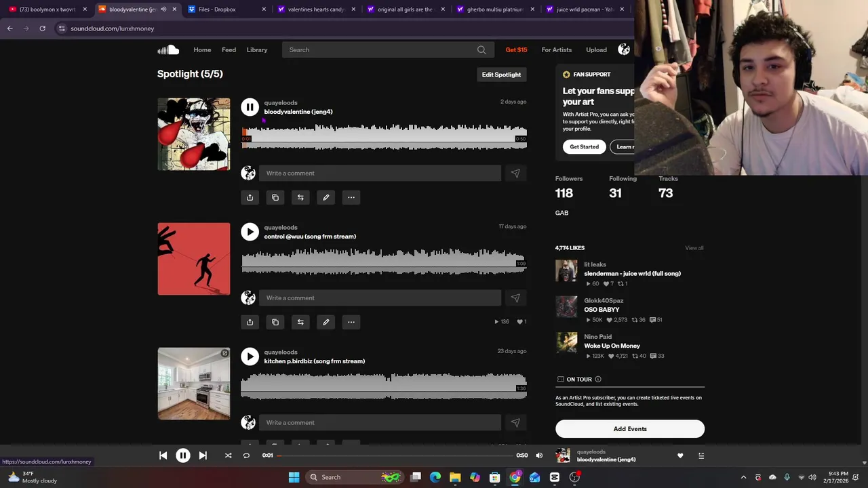
Task: Send the comment on control @wuu track
Action: (x=515, y=298)
